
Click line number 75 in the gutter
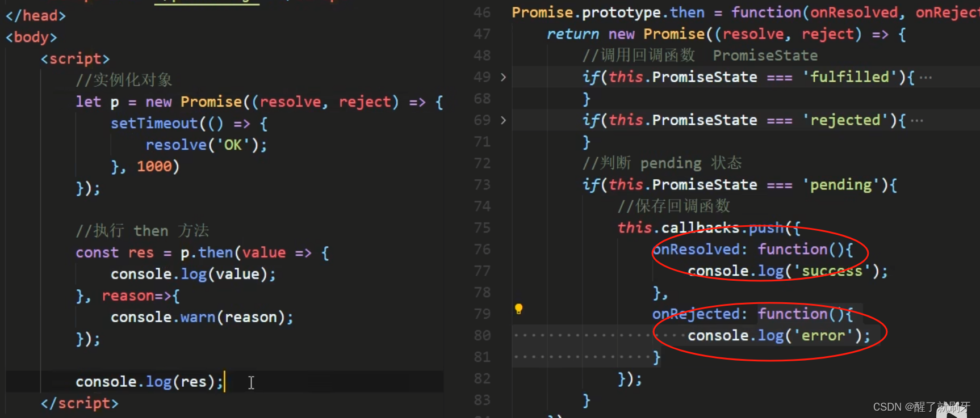pyautogui.click(x=482, y=228)
